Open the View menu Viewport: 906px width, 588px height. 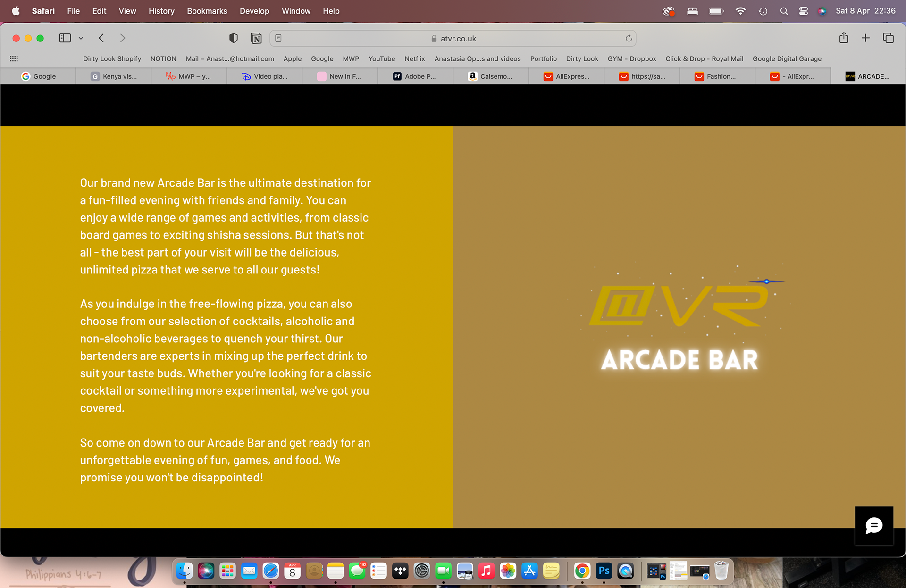pyautogui.click(x=127, y=11)
